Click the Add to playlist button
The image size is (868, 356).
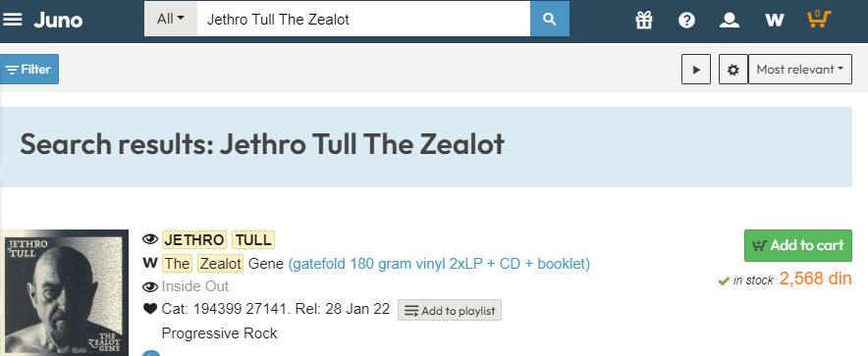tap(450, 311)
